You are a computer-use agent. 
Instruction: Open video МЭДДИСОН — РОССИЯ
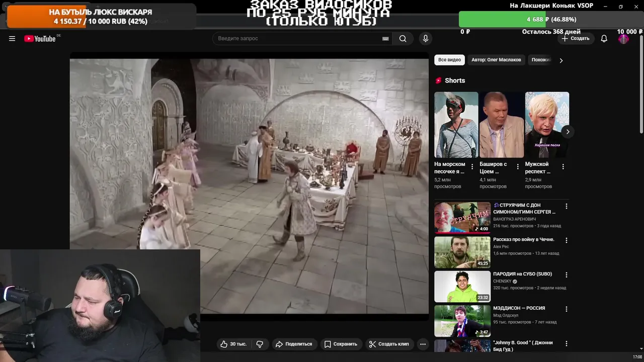coord(519,308)
